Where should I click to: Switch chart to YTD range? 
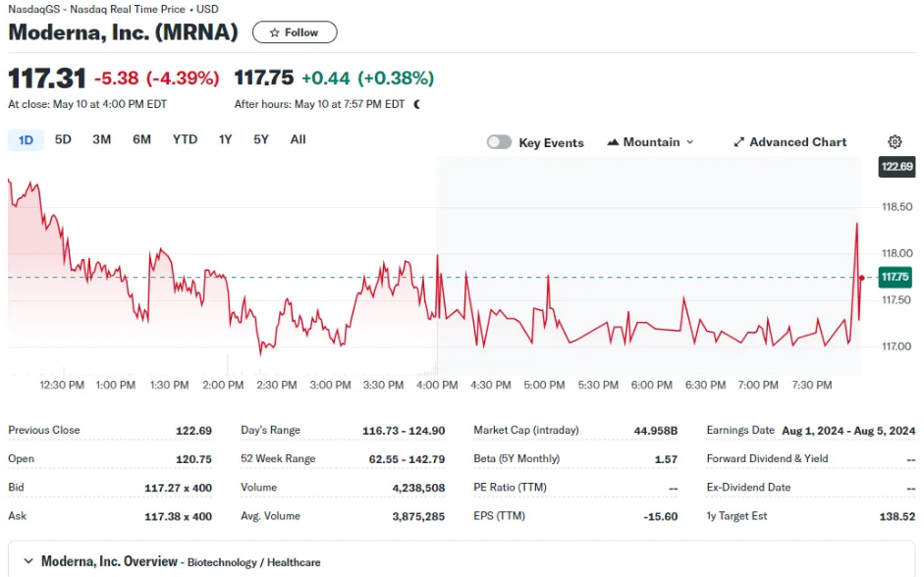tap(185, 139)
